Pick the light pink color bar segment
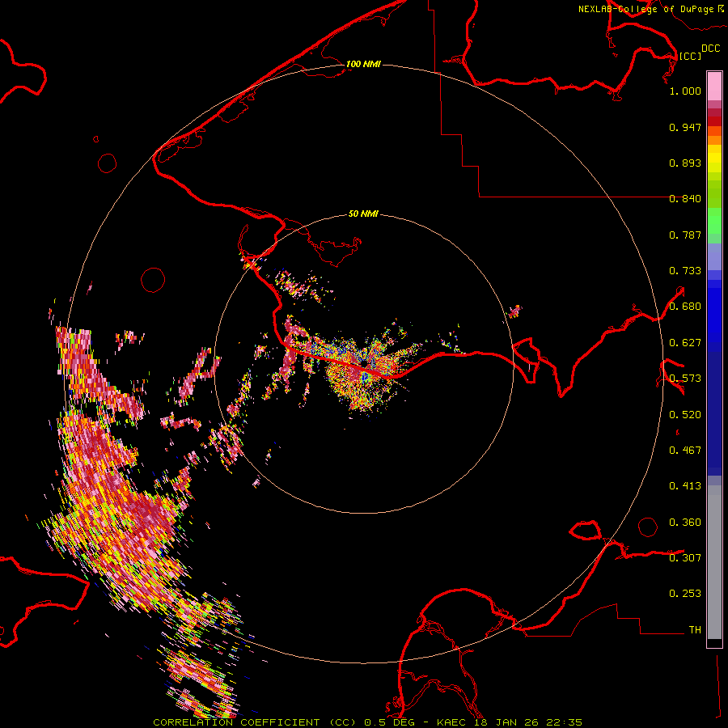The height and width of the screenshot is (728, 728). tap(714, 87)
